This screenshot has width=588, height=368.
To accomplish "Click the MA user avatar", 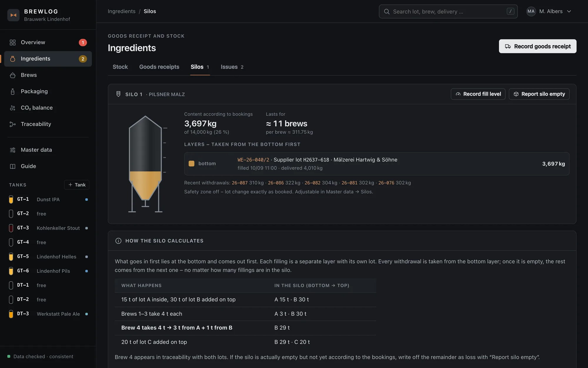I will (x=531, y=11).
